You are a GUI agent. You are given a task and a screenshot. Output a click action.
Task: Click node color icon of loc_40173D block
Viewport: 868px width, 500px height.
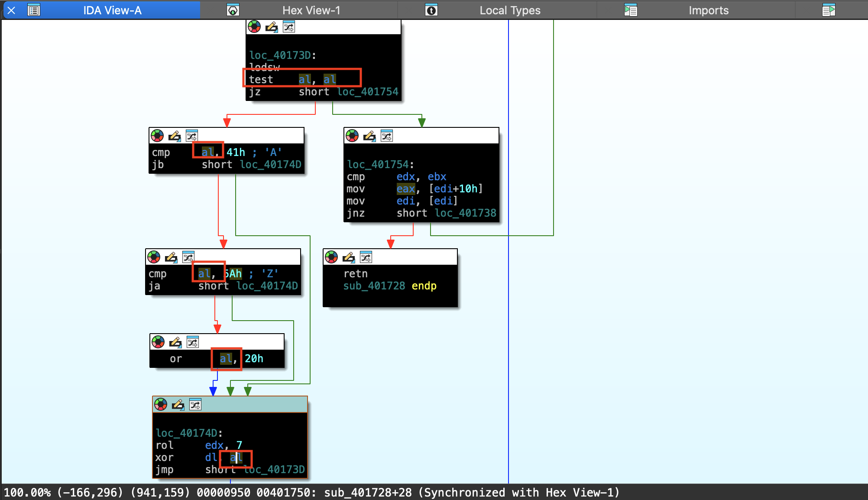click(x=254, y=27)
